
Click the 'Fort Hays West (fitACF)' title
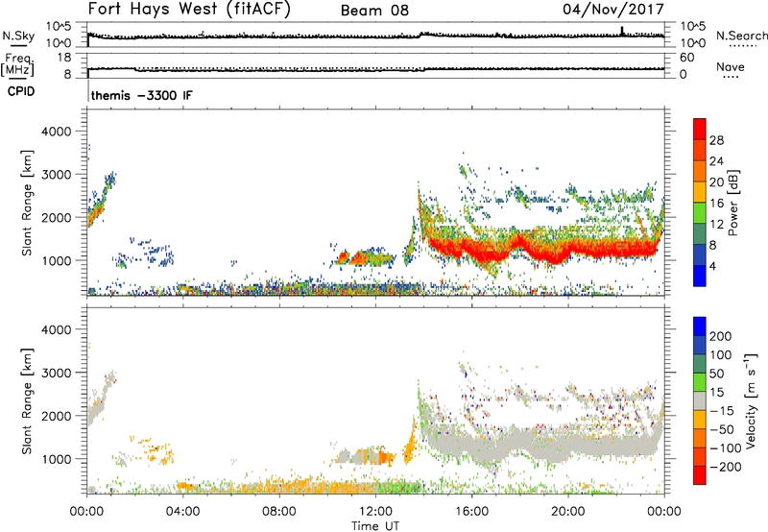[189, 9]
